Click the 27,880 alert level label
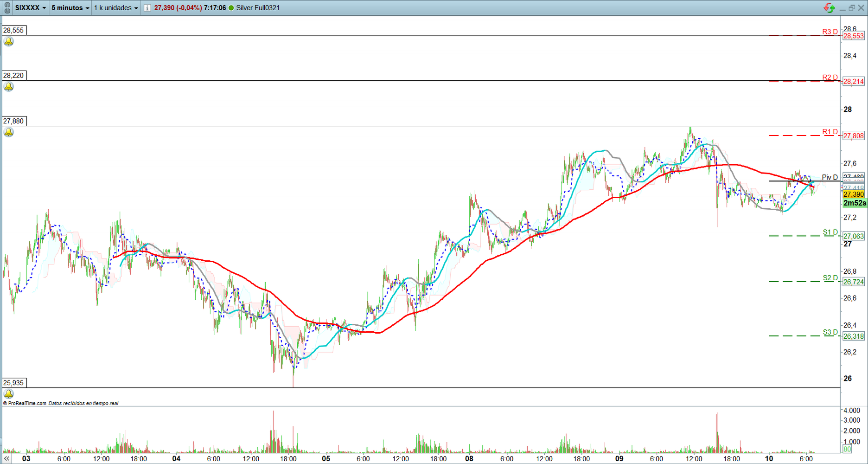 (x=14, y=121)
